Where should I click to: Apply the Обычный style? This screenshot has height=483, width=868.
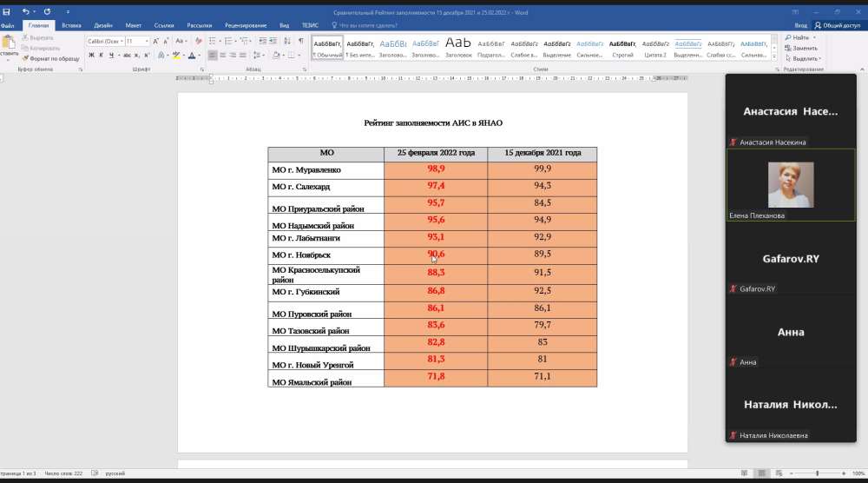(327, 48)
